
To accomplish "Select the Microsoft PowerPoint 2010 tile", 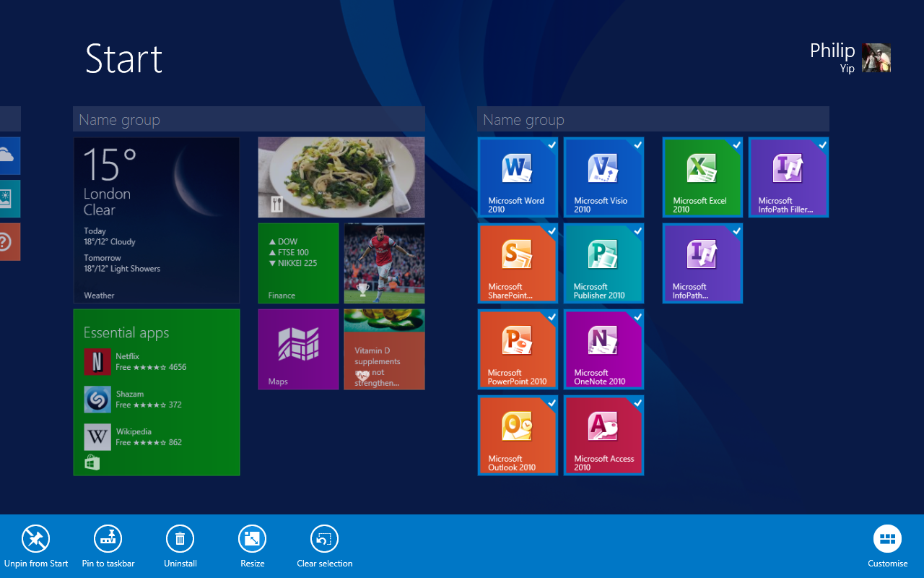I will [518, 349].
